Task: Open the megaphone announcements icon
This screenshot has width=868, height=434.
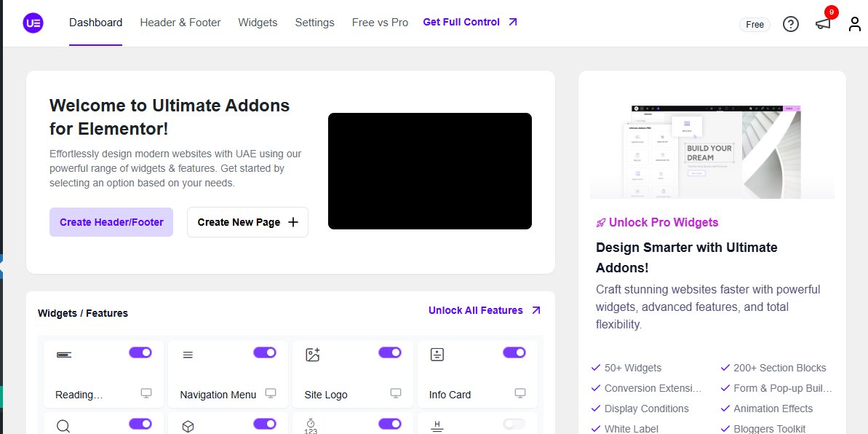Action: 823,24
